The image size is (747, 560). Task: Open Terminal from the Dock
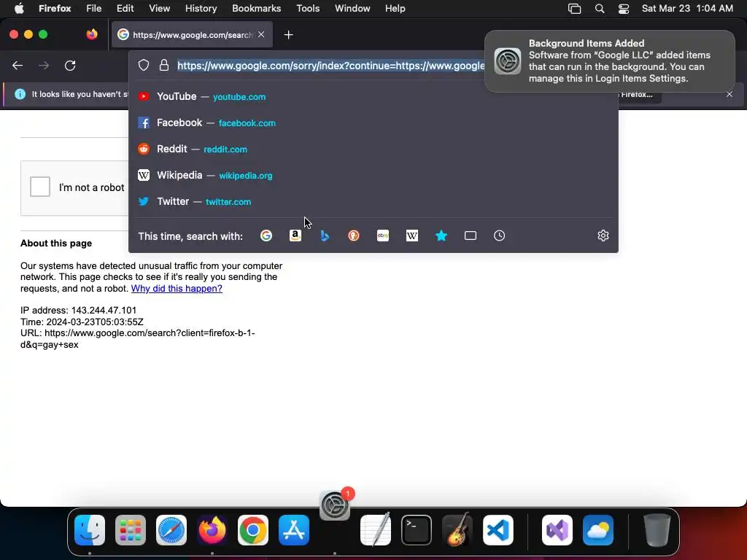point(417,530)
